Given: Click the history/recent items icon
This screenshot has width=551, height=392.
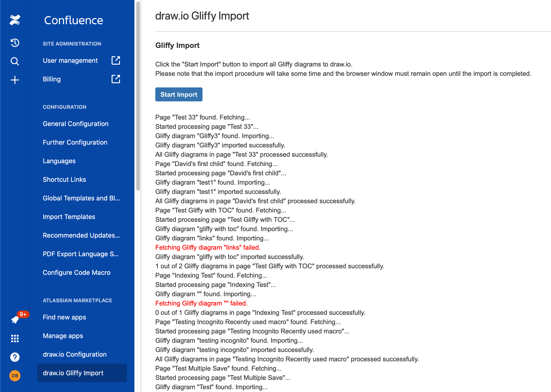Looking at the screenshot, I should pos(15,43).
